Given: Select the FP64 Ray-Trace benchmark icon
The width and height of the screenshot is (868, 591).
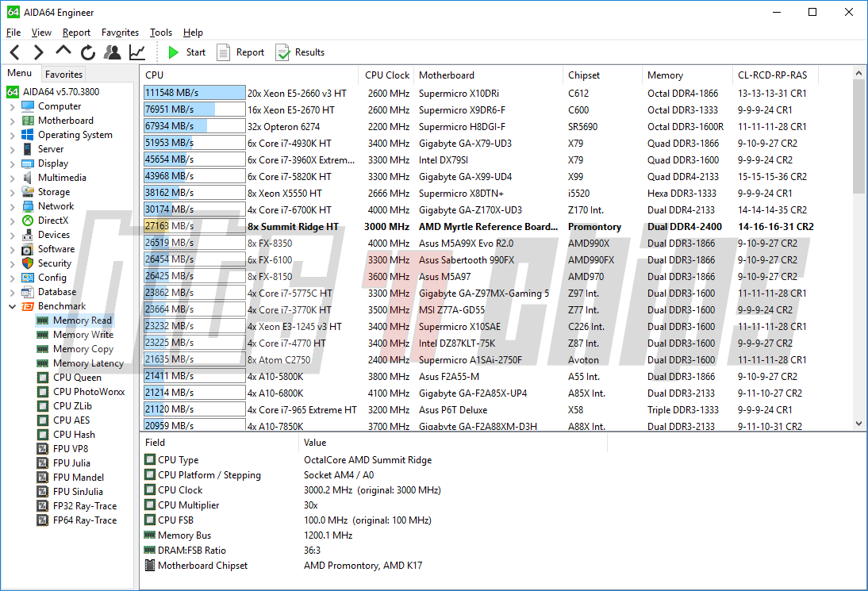Looking at the screenshot, I should (x=43, y=520).
